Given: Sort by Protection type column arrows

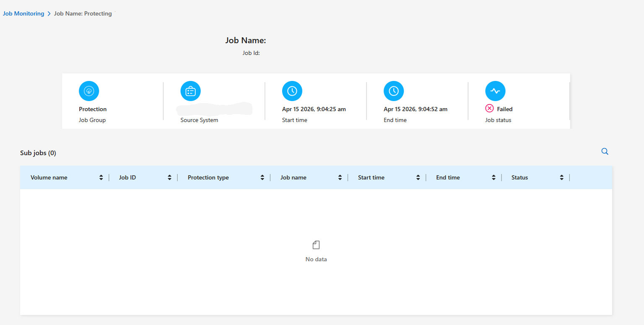Looking at the screenshot, I should click(262, 177).
